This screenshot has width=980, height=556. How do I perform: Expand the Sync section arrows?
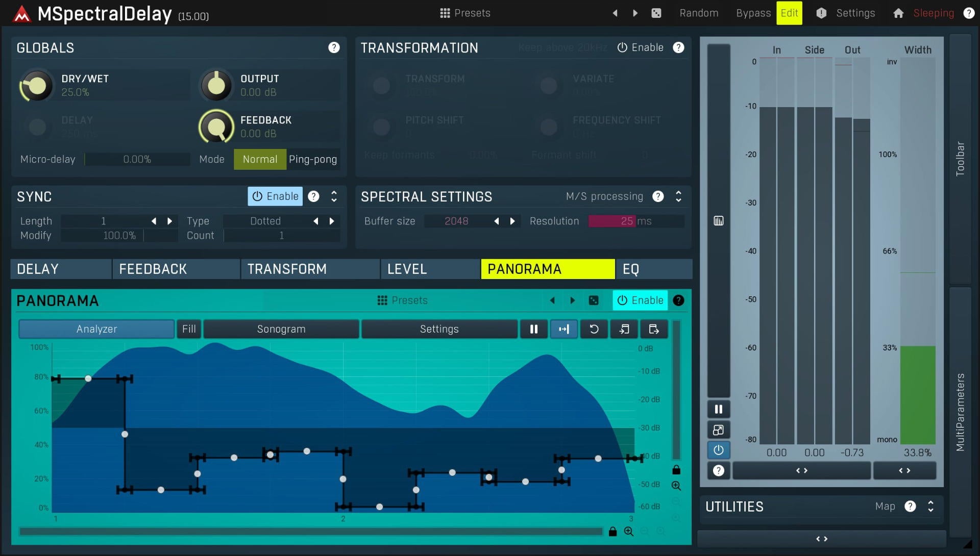[334, 196]
